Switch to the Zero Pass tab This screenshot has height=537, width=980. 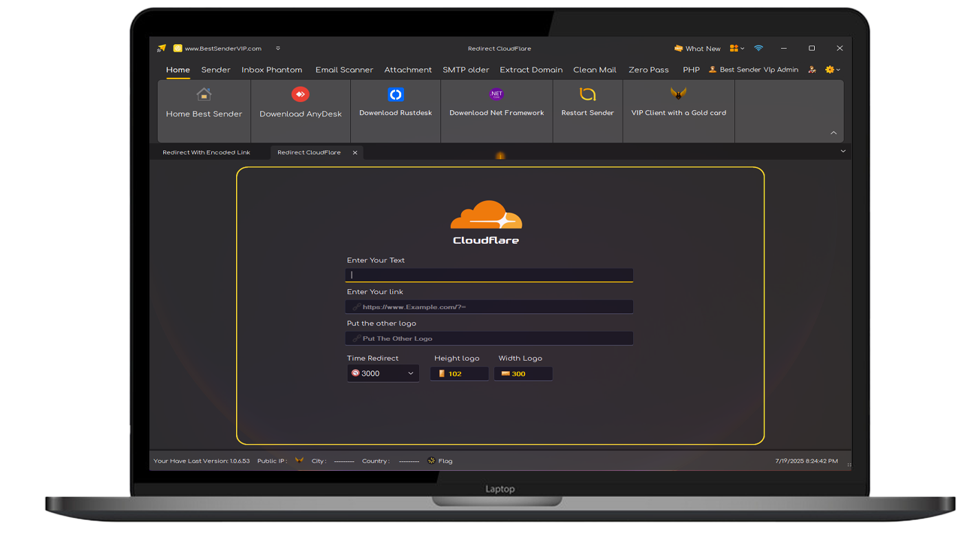tap(648, 70)
